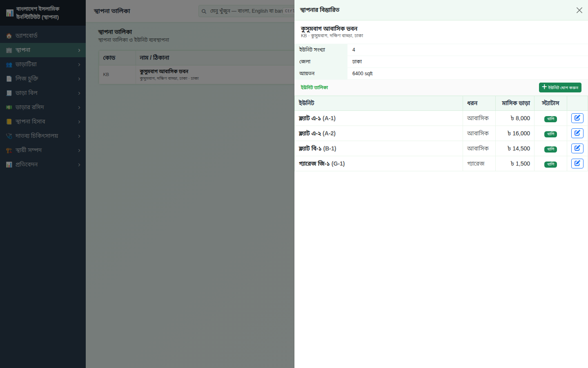The height and width of the screenshot is (368, 588).
Task: Click the app logo icon in the sidebar header
Action: tap(10, 13)
